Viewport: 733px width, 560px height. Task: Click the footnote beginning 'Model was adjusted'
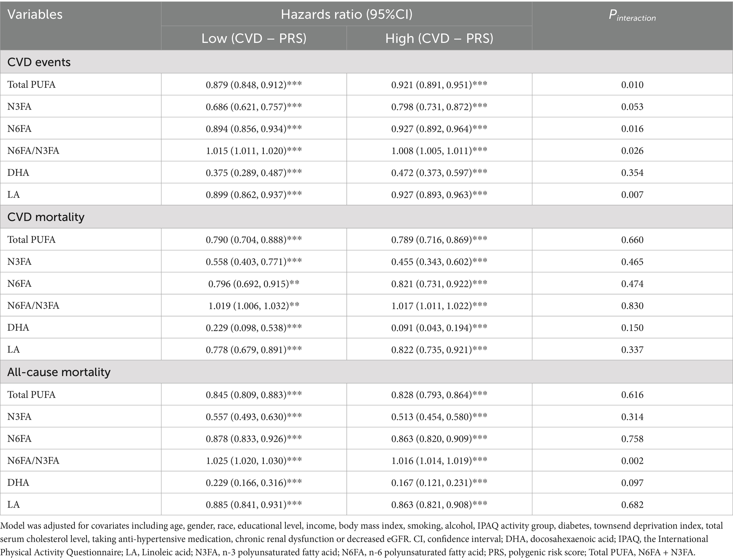[x=355, y=539]
